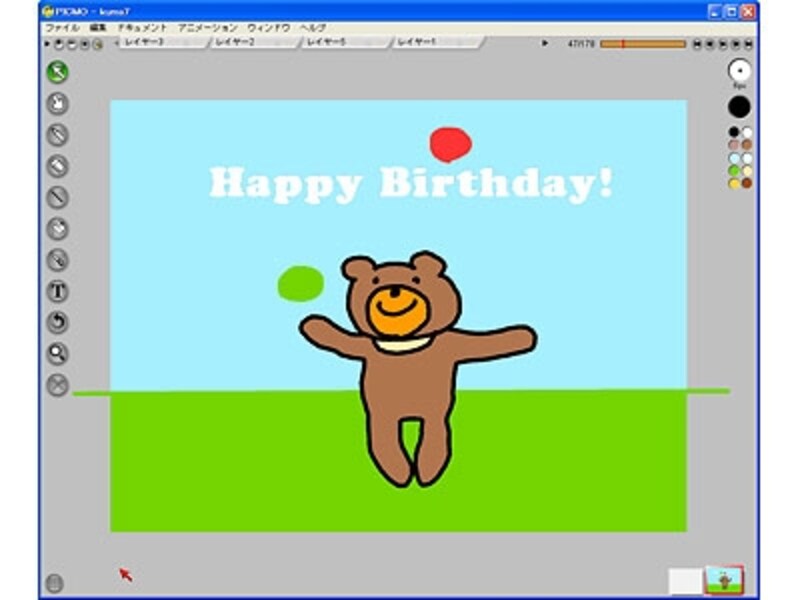
Task: Select the eraser tool
Action: click(x=58, y=166)
